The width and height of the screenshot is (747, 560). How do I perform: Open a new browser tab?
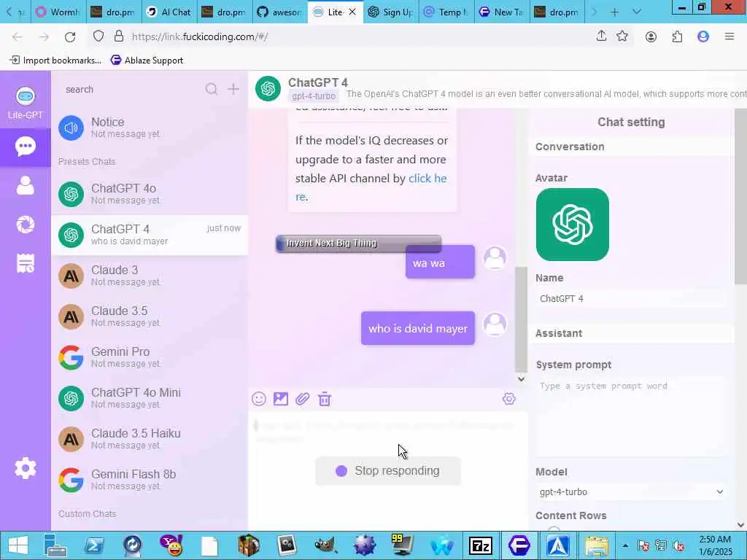[614, 12]
